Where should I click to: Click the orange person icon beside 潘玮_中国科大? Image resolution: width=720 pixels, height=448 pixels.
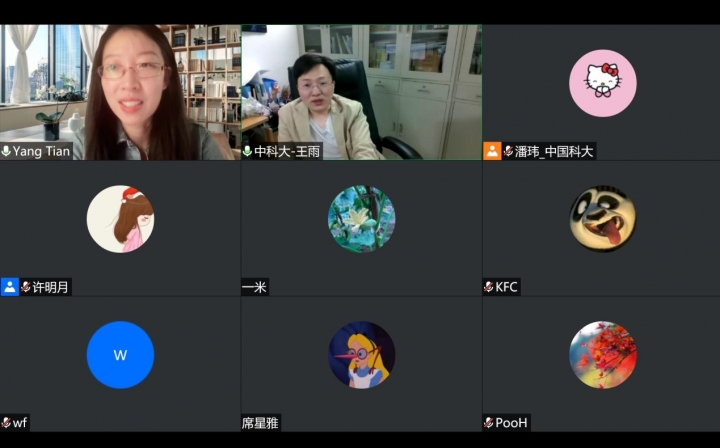492,151
